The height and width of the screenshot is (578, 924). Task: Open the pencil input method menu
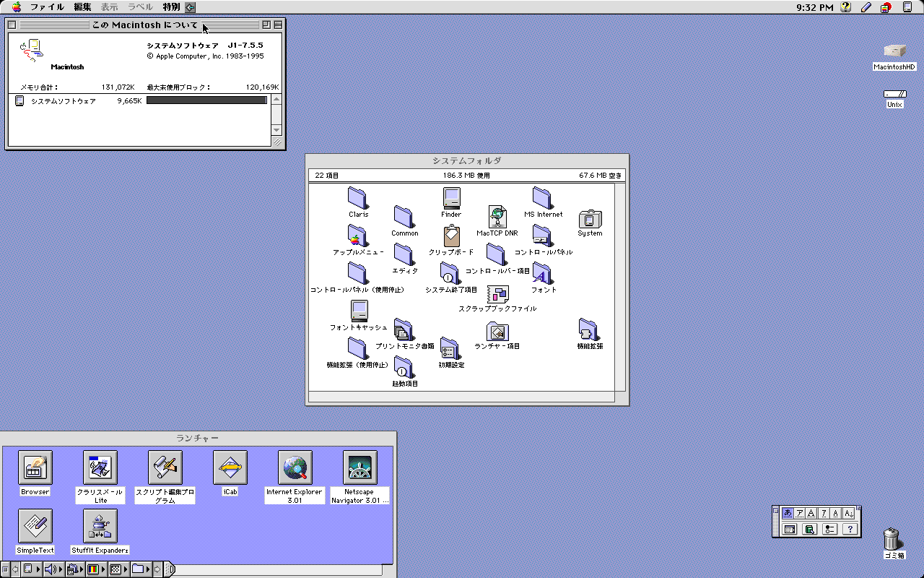pyautogui.click(x=866, y=7)
